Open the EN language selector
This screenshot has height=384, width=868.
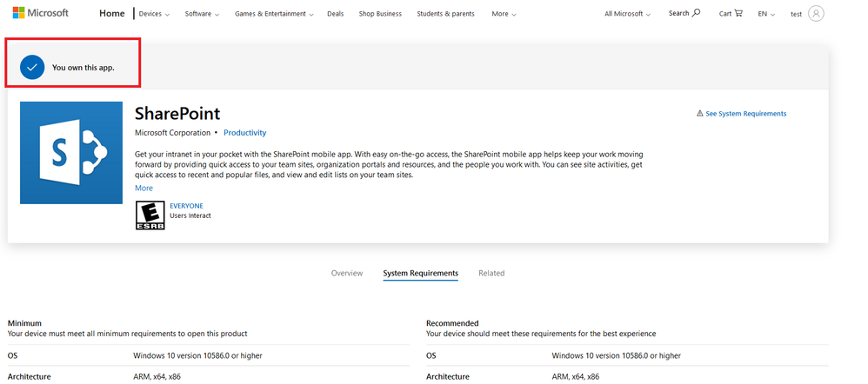coord(767,14)
